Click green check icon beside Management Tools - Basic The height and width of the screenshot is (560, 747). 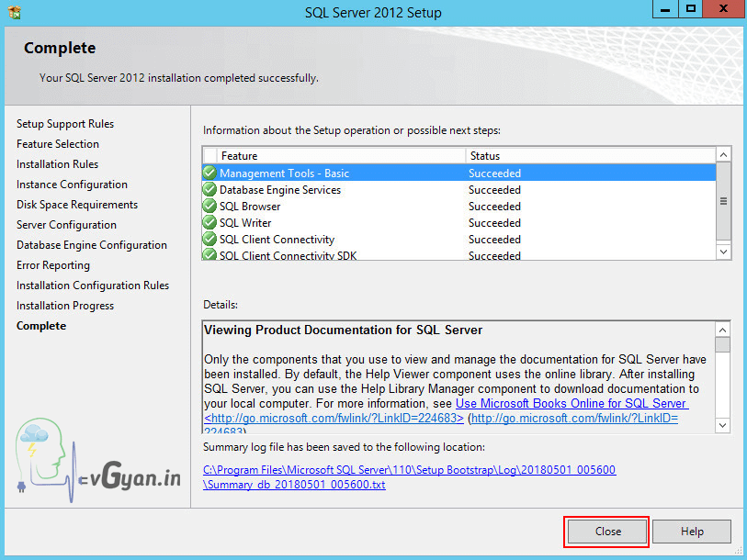[x=209, y=173]
